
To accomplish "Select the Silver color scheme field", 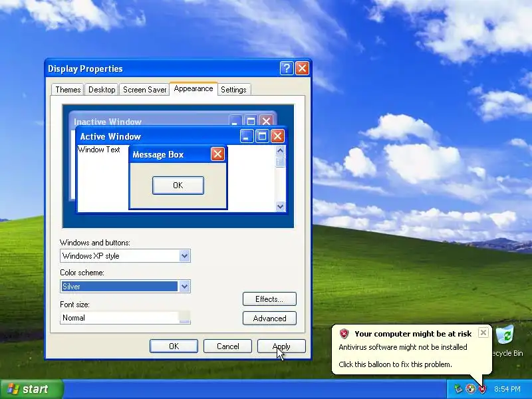I will (x=120, y=287).
